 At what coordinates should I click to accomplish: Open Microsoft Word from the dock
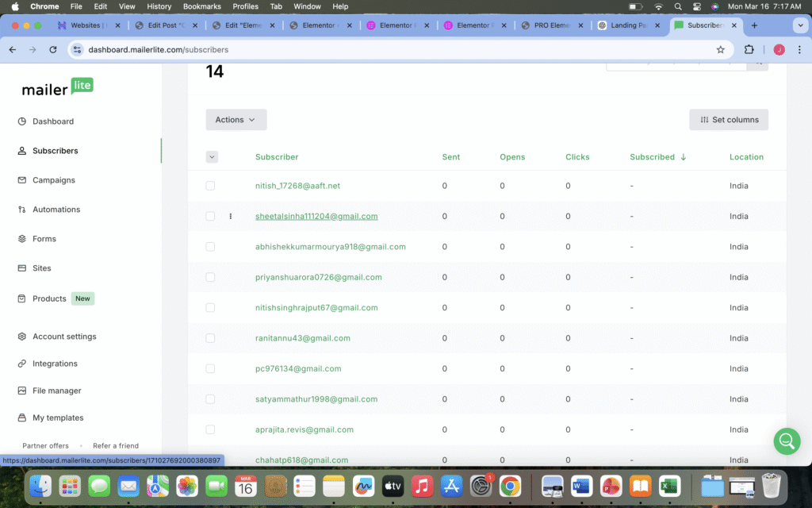coord(581,485)
